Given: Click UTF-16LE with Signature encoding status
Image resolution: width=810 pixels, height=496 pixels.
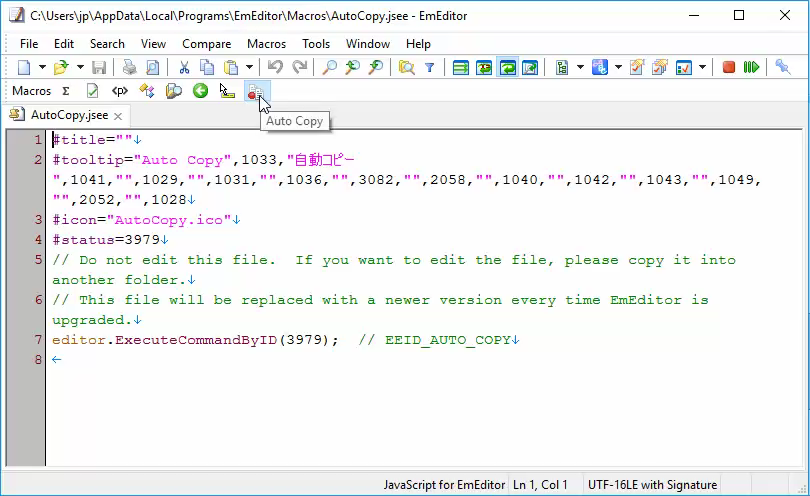Looking at the screenshot, I should pos(652,485).
